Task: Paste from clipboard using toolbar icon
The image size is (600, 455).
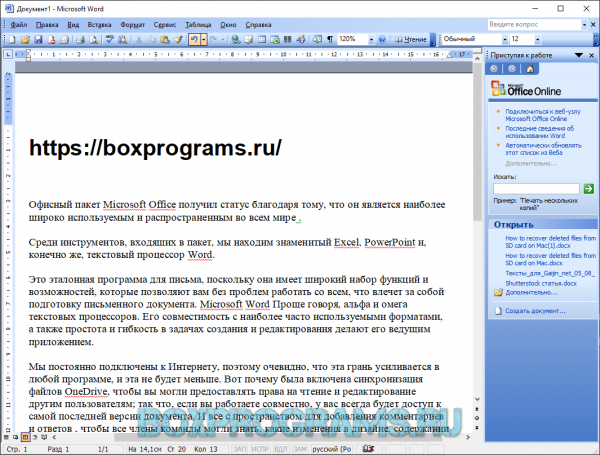Action: point(165,39)
